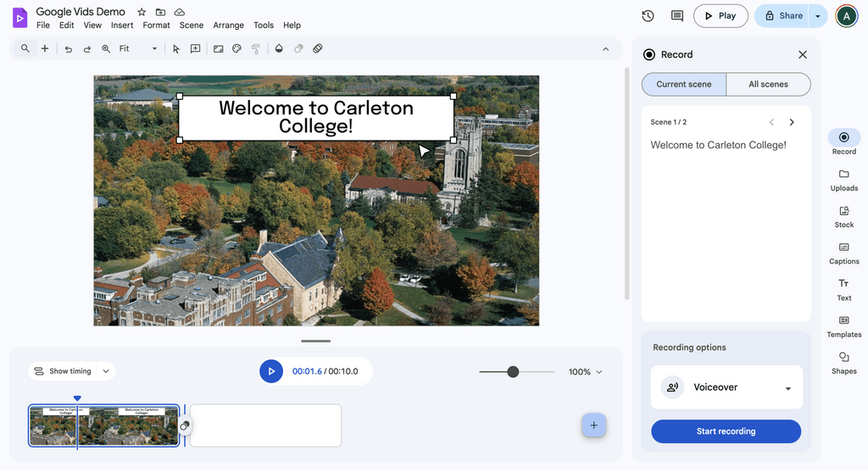868x471 pixels.
Task: Open the Templates sidebar panel
Action: click(x=844, y=326)
